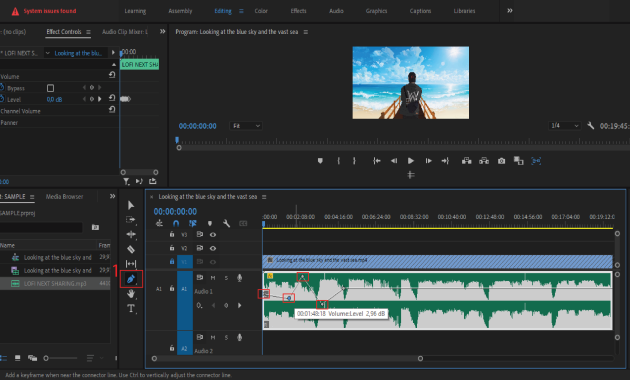Click the Mark In bracket icon

[x=338, y=161]
